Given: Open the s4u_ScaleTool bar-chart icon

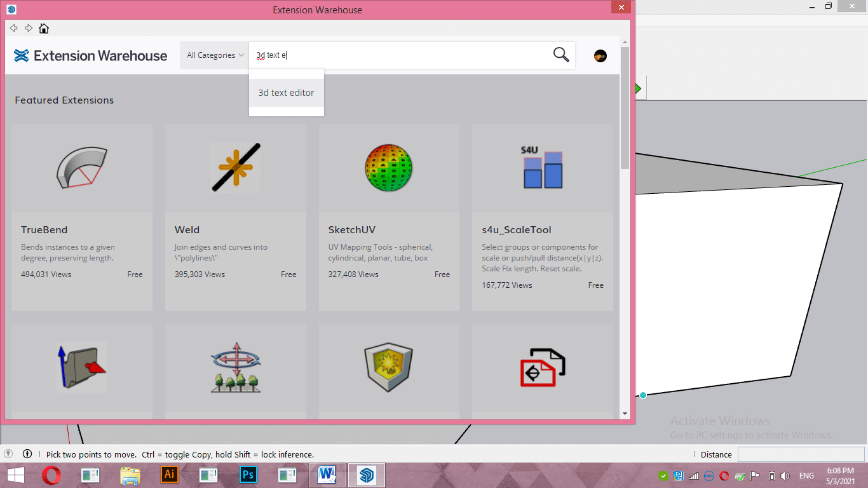Looking at the screenshot, I should 542,168.
